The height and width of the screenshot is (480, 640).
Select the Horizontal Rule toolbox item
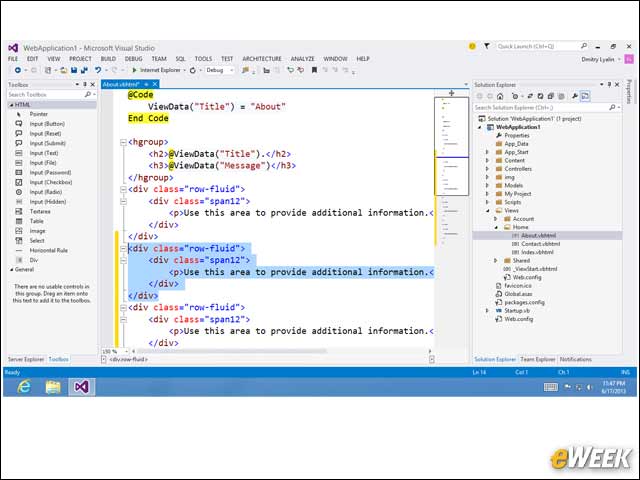(x=49, y=251)
